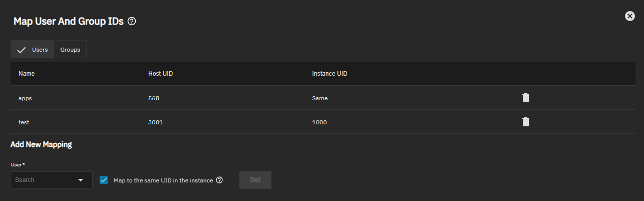Click the checkmark icon on Users tab
Image resolution: width=644 pixels, height=201 pixels.
[x=22, y=50]
